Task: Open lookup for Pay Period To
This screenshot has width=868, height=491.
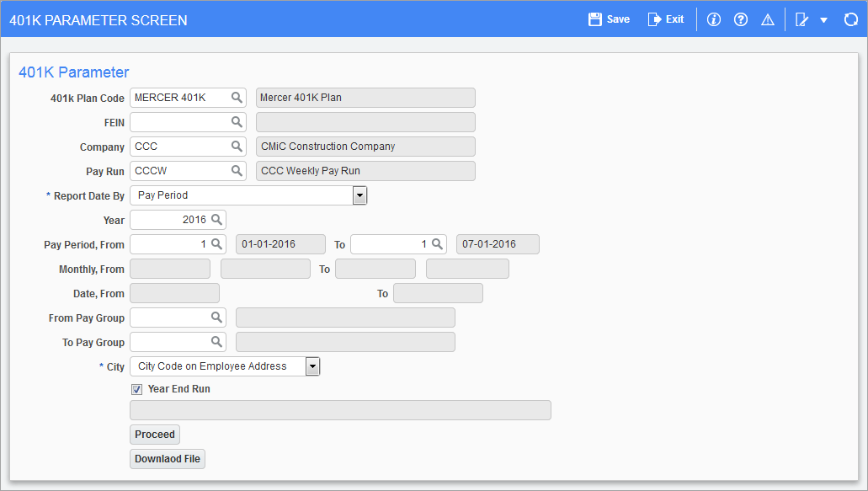Action: point(437,243)
